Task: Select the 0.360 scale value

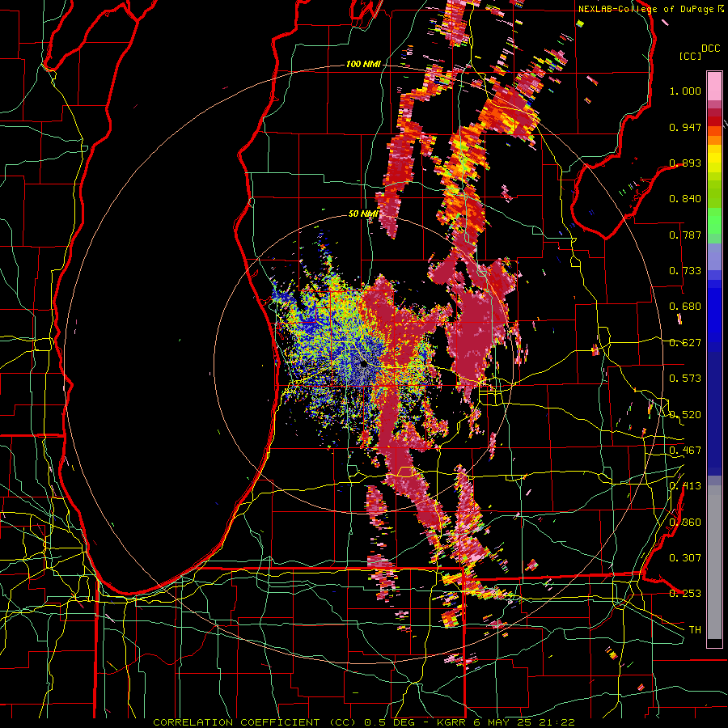Action: pyautogui.click(x=685, y=523)
